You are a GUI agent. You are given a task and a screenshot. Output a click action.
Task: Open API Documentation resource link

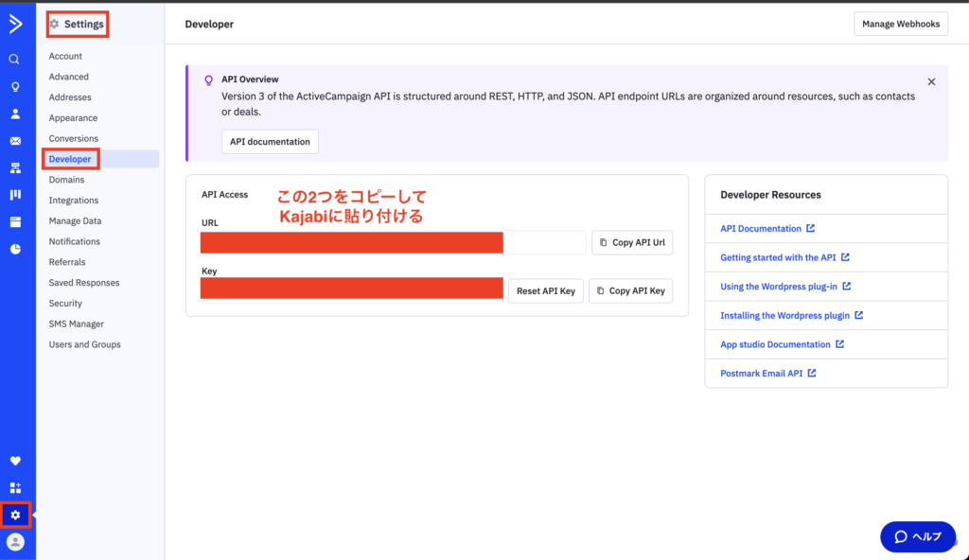click(761, 229)
